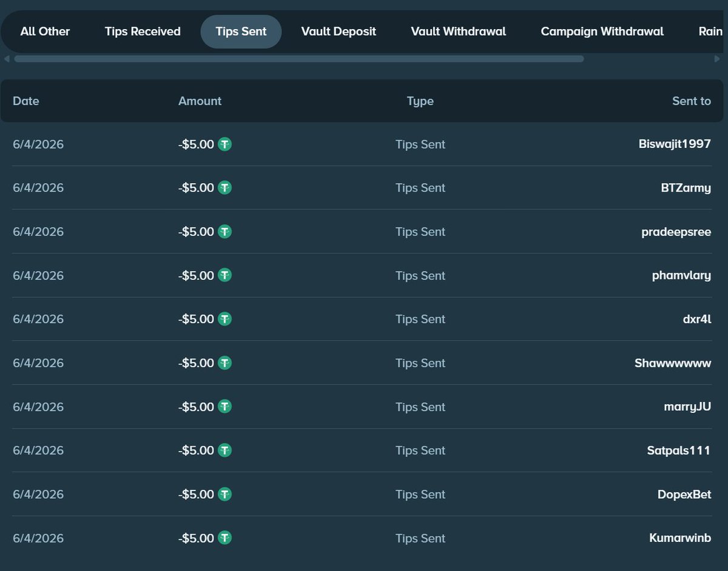Click the Tether coin icon in marryJU row
The width and height of the screenshot is (728, 571).
coord(225,407)
